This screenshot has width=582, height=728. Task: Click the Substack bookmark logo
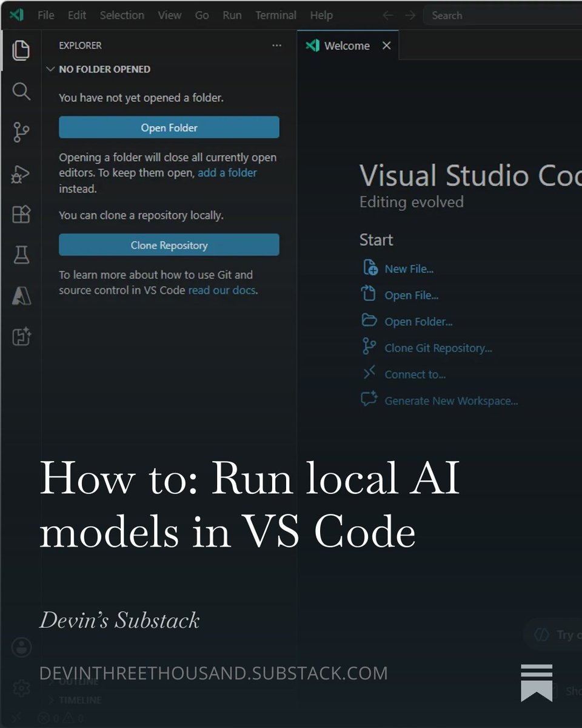[537, 682]
